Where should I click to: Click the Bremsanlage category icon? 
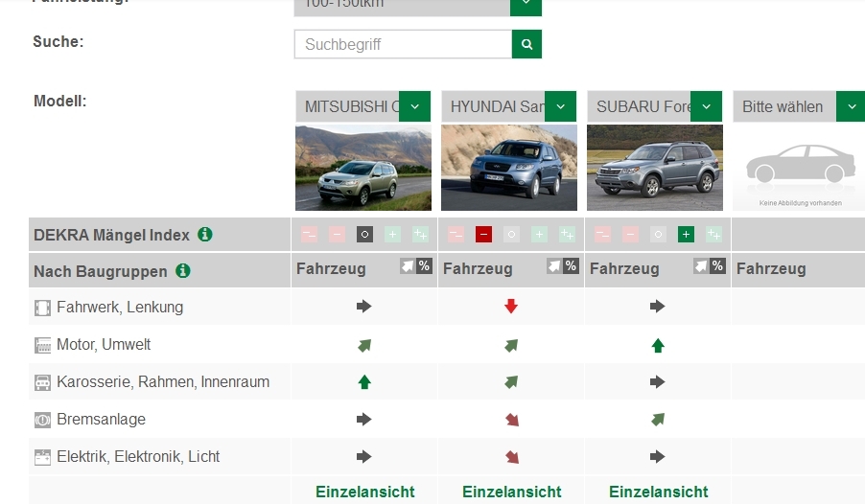click(42, 420)
